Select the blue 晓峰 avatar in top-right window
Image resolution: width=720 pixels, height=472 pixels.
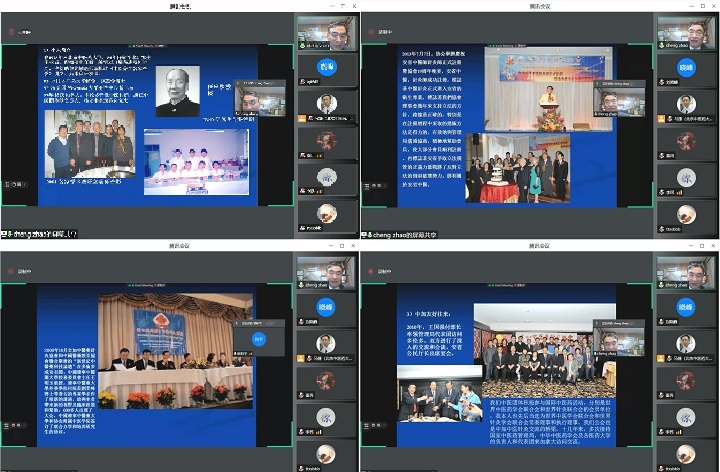pos(686,68)
